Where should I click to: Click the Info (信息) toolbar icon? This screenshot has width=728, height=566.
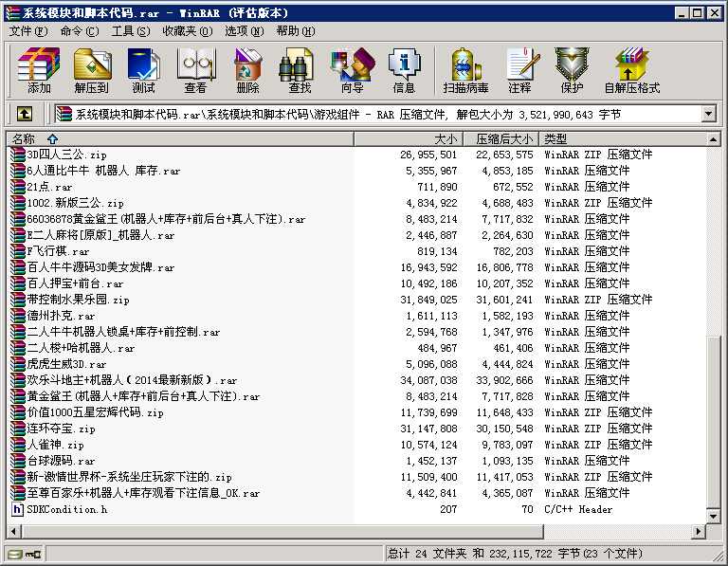tap(404, 70)
